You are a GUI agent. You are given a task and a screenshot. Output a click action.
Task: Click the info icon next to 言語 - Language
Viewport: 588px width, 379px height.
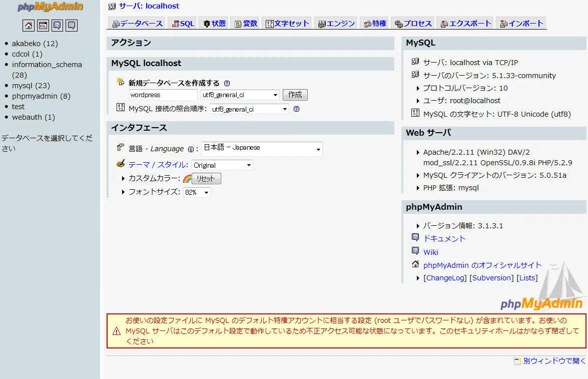tap(191, 149)
